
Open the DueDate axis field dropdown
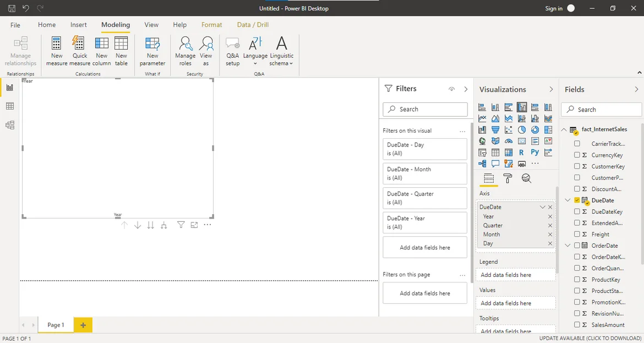(x=542, y=207)
